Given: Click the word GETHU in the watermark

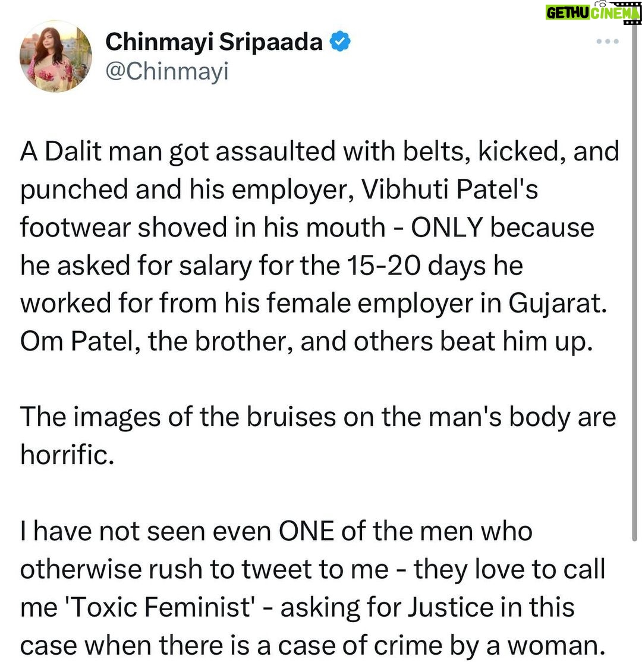Looking at the screenshot, I should coord(568,13).
